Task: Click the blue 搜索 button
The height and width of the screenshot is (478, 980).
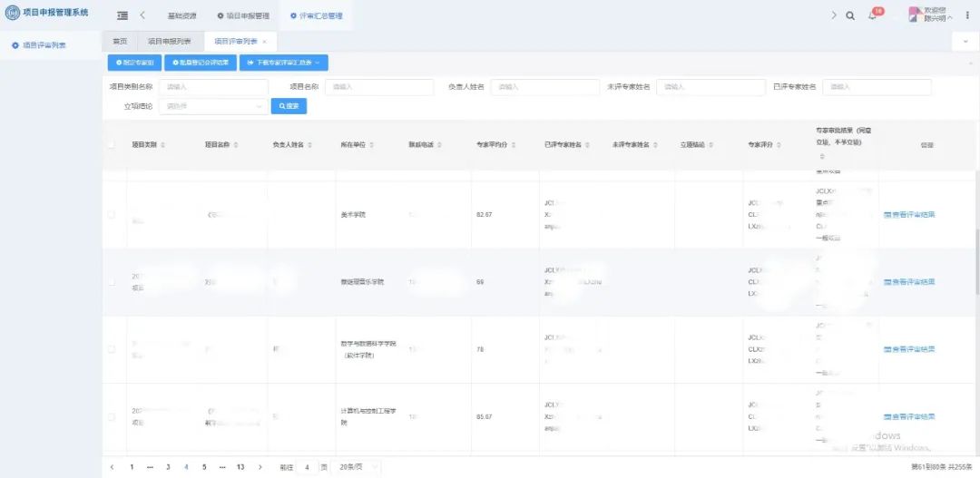Action: [x=289, y=106]
